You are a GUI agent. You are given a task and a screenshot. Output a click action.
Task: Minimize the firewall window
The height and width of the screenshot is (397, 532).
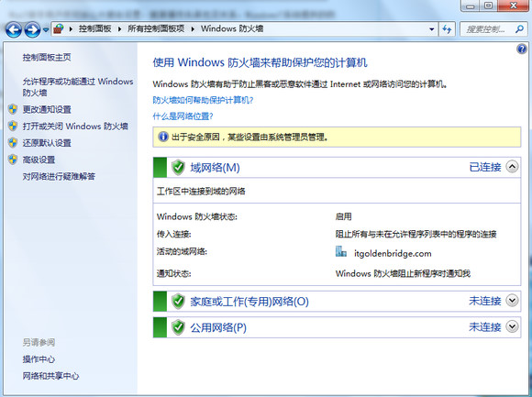[x=471, y=6]
